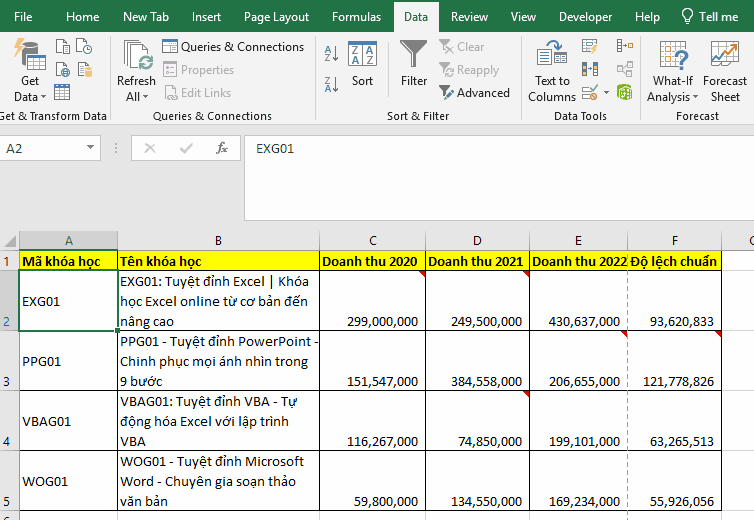Click header cell Độ lệch chuẩn
The height and width of the screenshot is (520, 754).
point(675,261)
